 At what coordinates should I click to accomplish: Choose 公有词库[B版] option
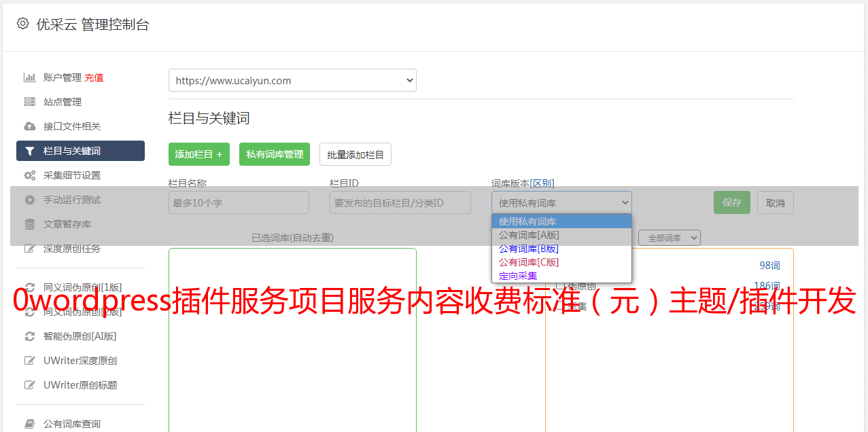pyautogui.click(x=561, y=249)
